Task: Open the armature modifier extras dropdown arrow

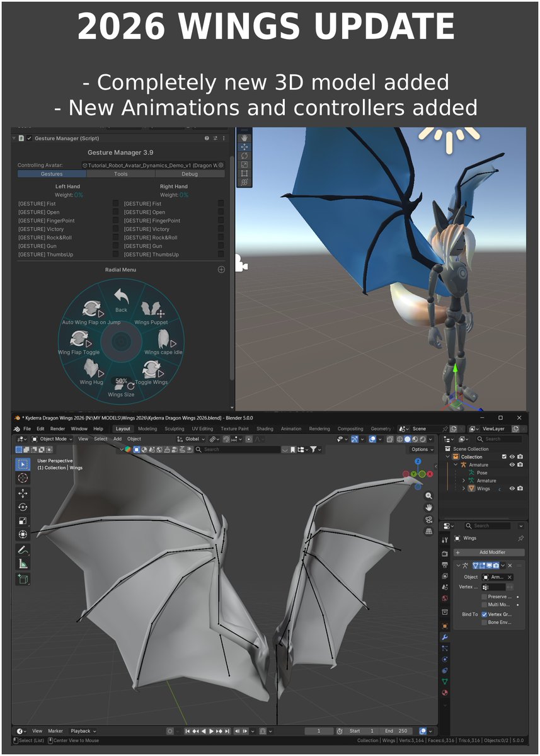Action: [503, 566]
